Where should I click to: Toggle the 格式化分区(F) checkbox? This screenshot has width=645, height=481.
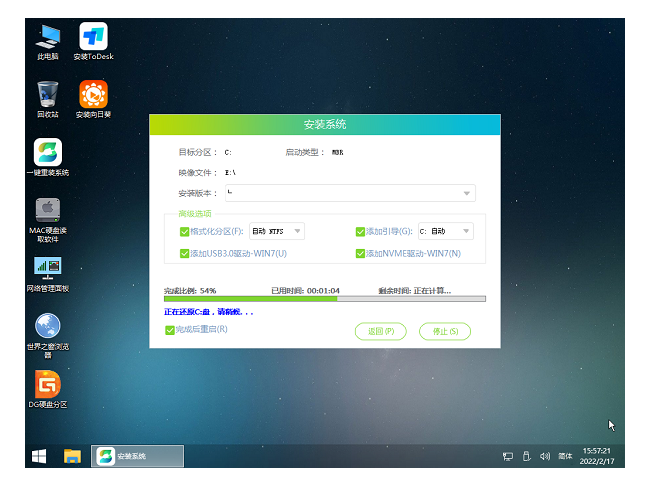tap(184, 231)
